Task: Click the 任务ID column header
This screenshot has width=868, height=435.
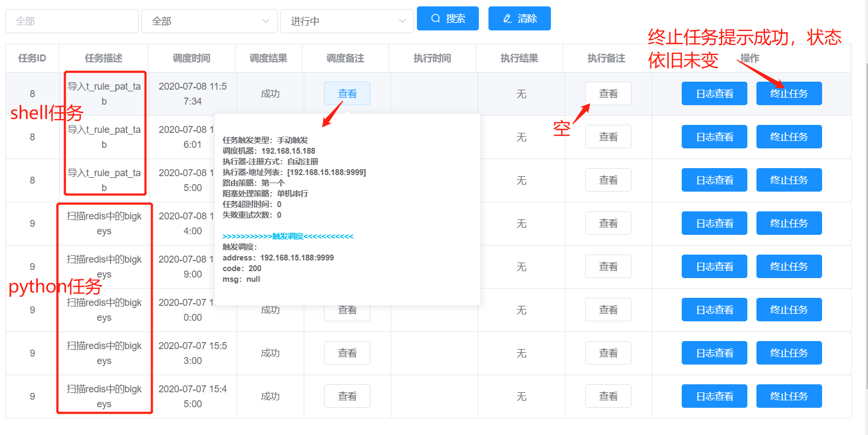Action: [x=32, y=58]
